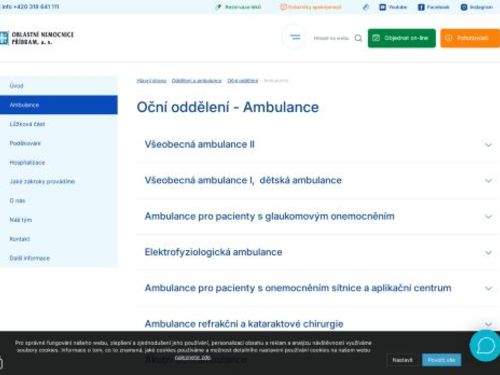Select Ambulance in the sidebar menu

[x=59, y=105]
